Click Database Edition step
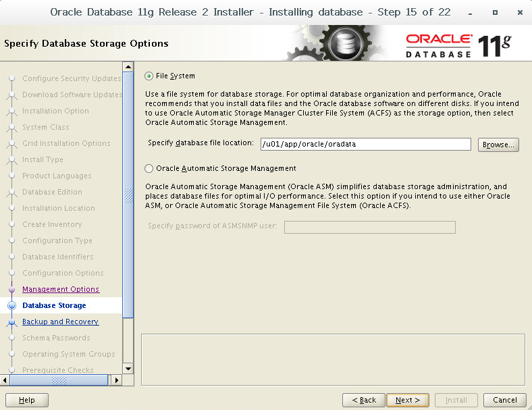 tap(52, 192)
